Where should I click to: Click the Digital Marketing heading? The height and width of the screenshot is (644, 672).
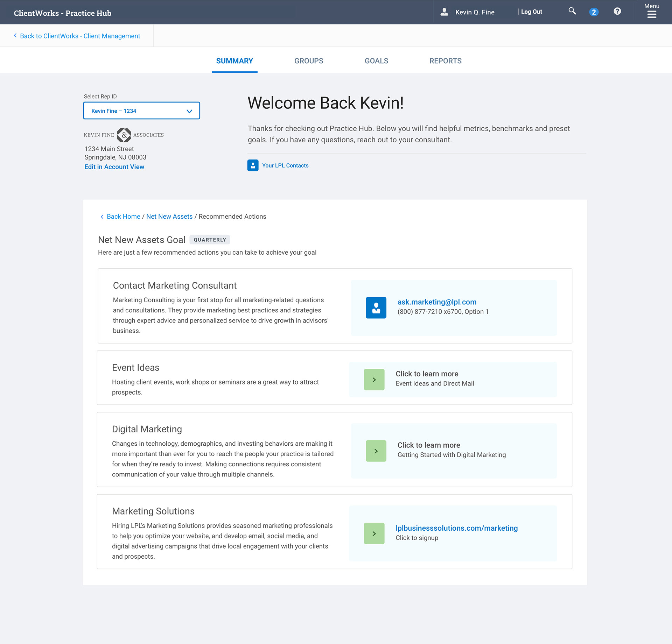tap(147, 429)
